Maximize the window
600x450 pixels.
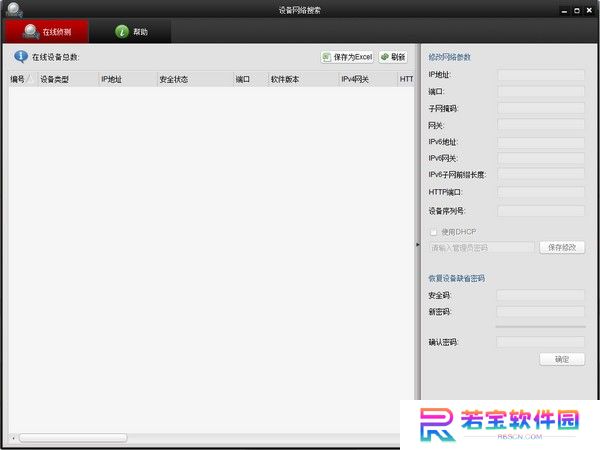[x=577, y=11]
